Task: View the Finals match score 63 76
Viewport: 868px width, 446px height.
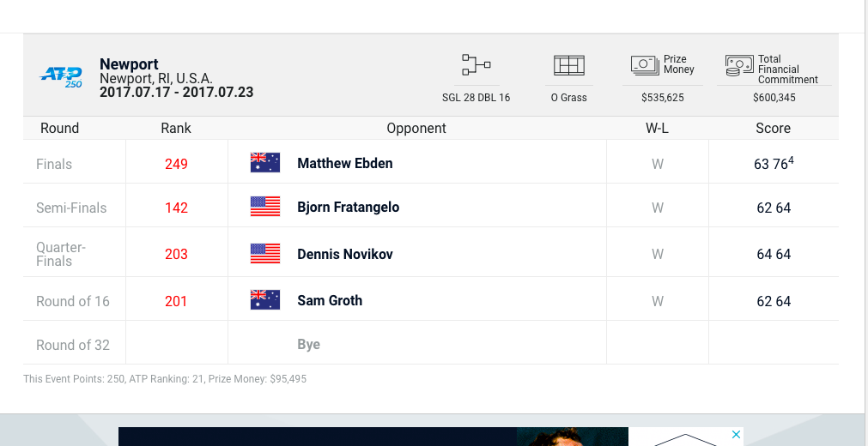Action: 773,163
